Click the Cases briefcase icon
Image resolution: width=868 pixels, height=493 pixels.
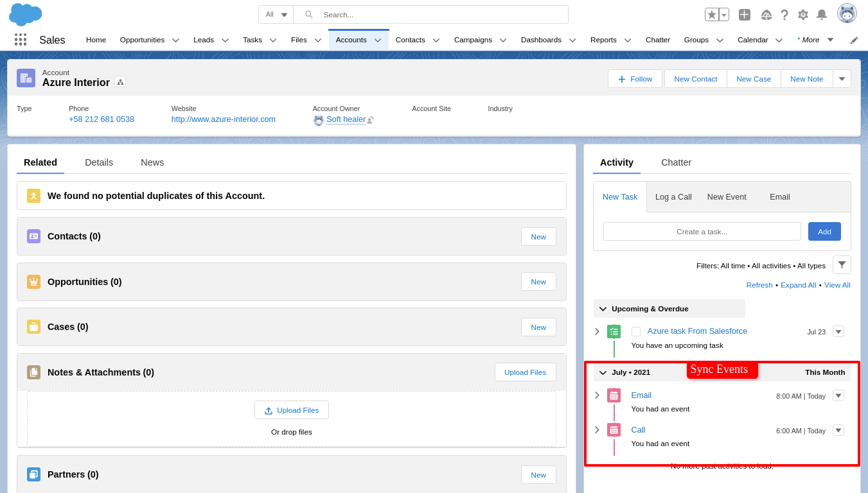click(33, 327)
